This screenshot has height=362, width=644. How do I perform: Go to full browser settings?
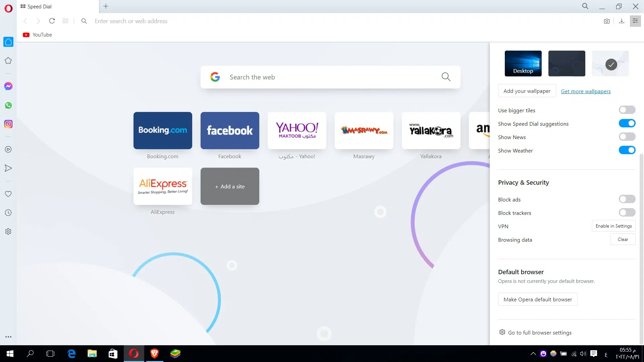pyautogui.click(x=535, y=333)
